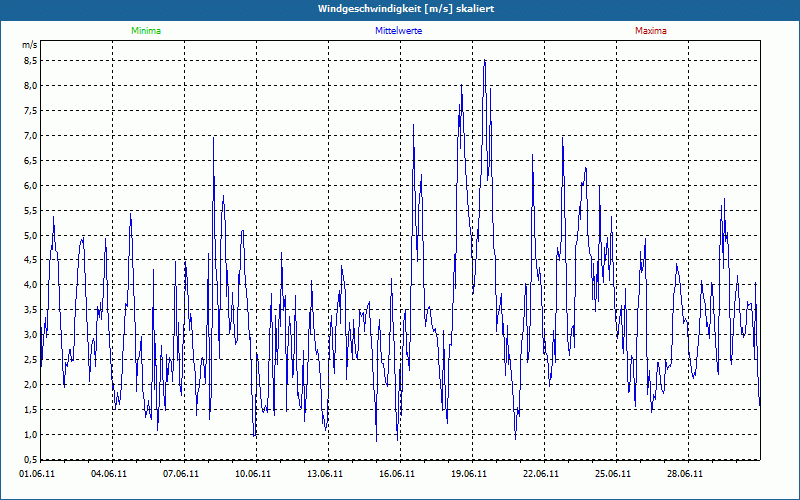Click the 0,5 y-axis value

(x=31, y=460)
